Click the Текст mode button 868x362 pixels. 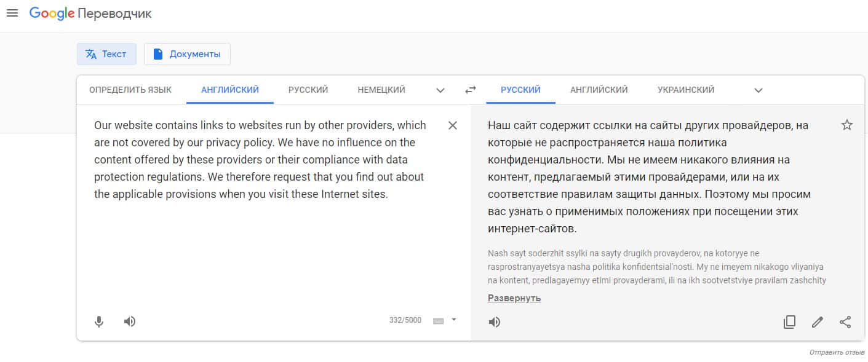pyautogui.click(x=106, y=54)
